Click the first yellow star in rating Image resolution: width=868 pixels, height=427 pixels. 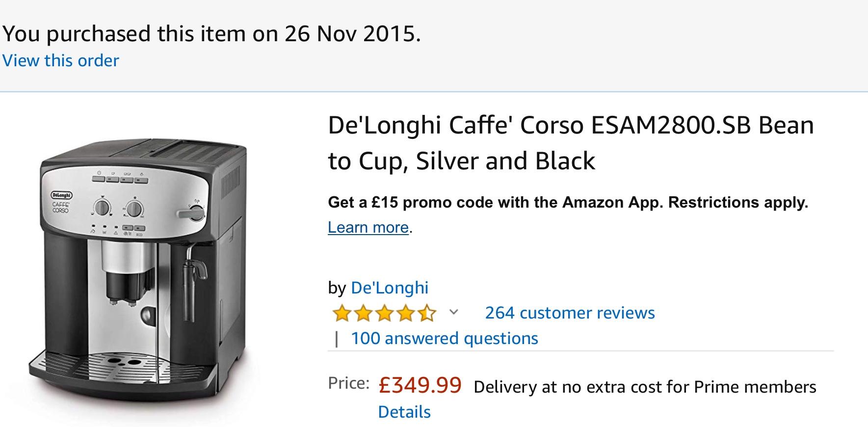(x=342, y=313)
